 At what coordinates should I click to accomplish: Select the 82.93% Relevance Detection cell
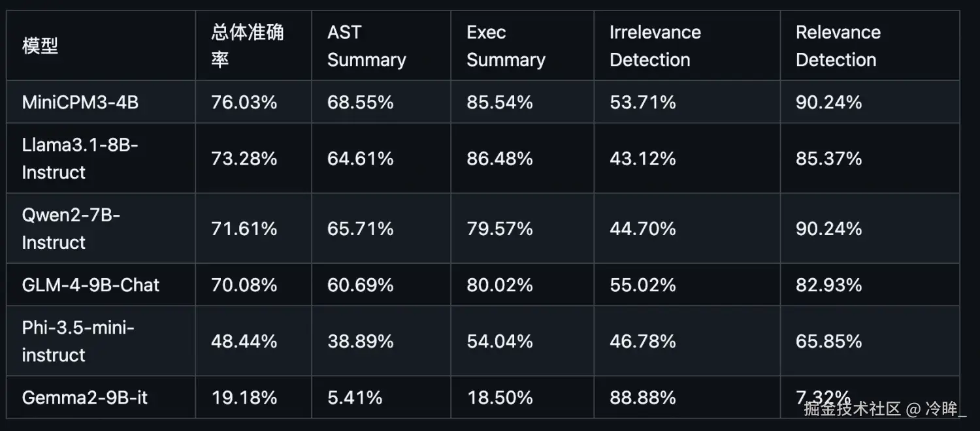tap(828, 285)
